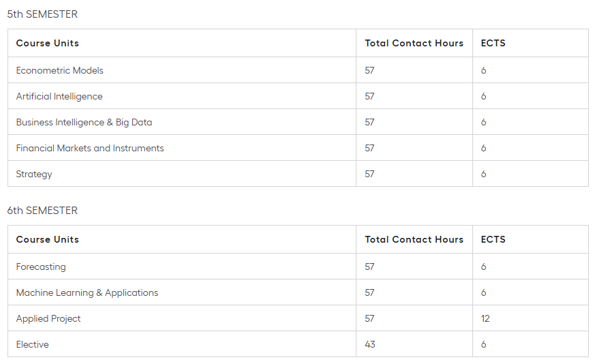
Task: Click Course Units header in 6th semester table
Action: click(x=48, y=239)
